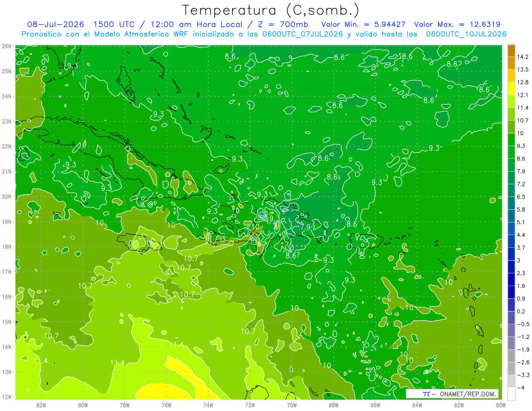The image size is (532, 411).
Task: Click the 66W longitude axis label
Action: (x=375, y=405)
